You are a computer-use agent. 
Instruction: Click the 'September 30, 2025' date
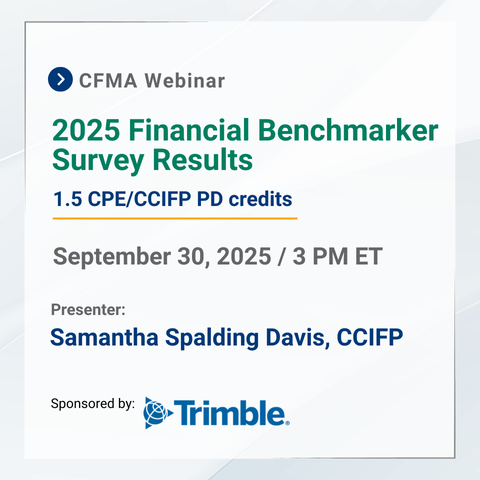click(162, 257)
